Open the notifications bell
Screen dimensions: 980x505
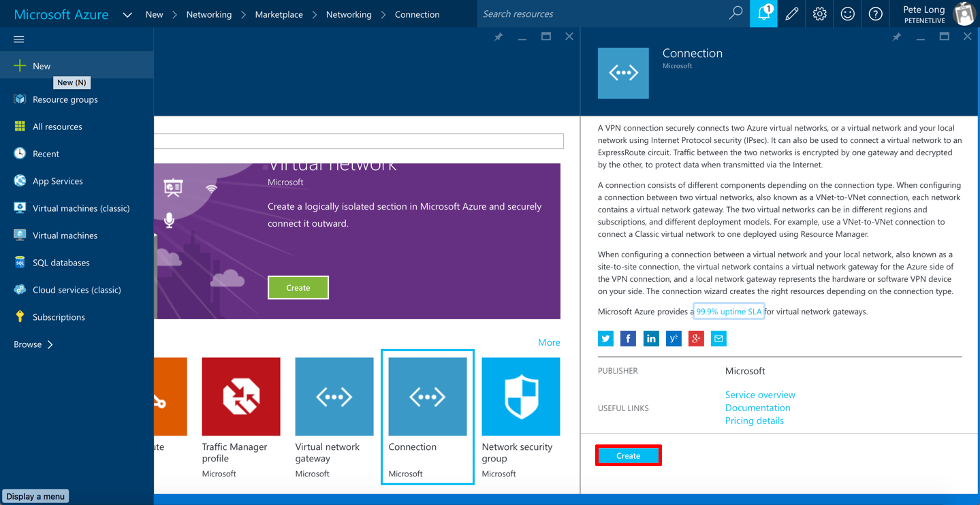(x=764, y=14)
